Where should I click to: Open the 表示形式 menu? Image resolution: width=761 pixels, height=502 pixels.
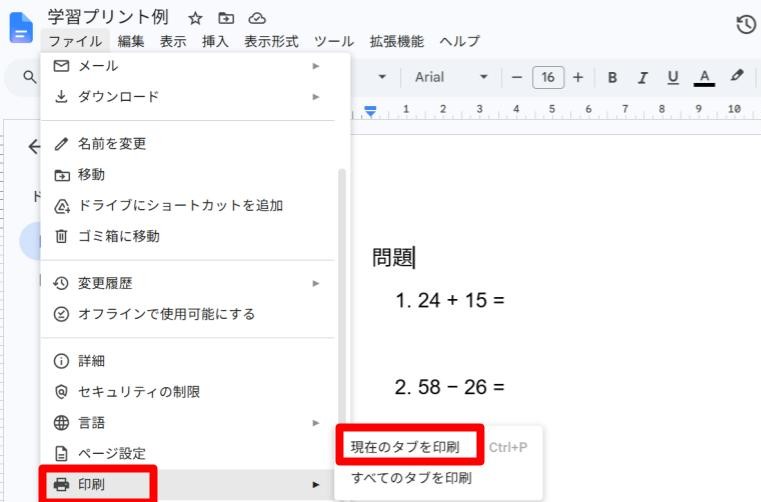point(271,41)
